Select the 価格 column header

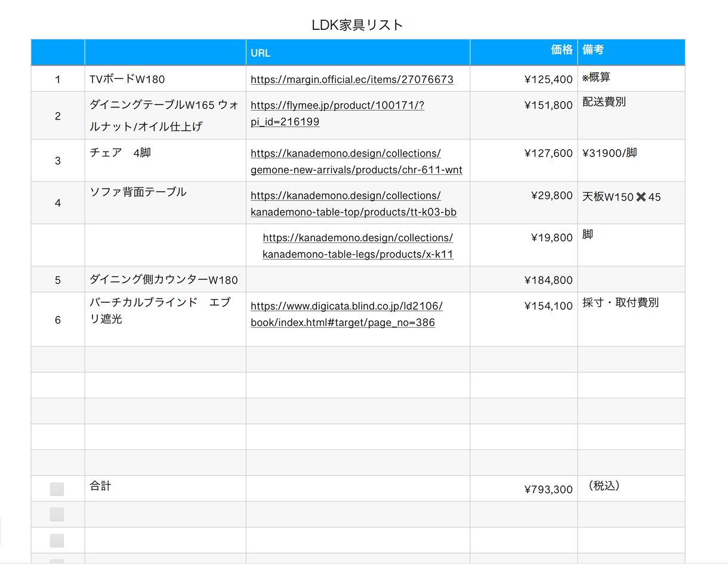[524, 53]
